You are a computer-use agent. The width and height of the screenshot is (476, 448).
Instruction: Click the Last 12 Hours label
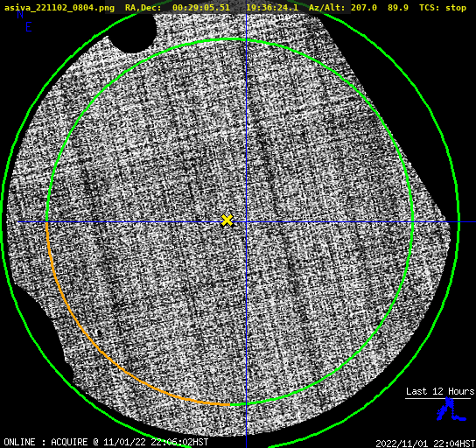click(440, 391)
